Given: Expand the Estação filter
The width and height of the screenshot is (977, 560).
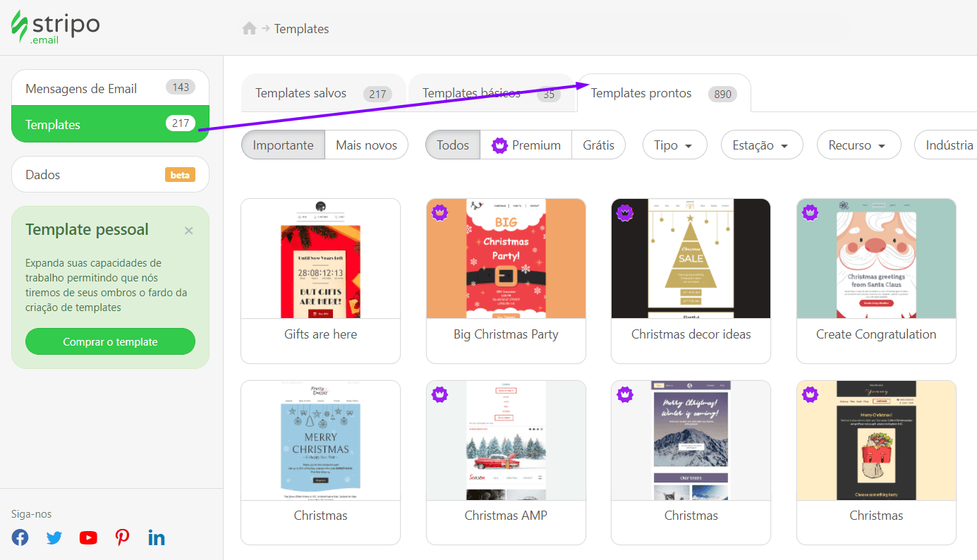Looking at the screenshot, I should pos(762,145).
